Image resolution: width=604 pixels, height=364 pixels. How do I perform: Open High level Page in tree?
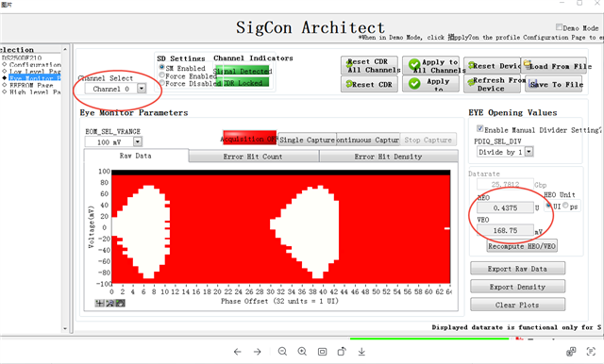[35, 92]
